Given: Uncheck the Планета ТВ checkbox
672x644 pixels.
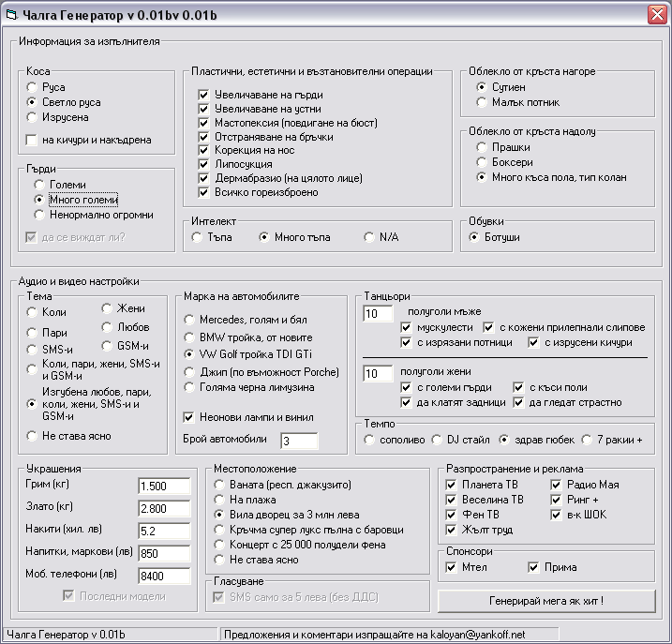Looking at the screenshot, I should tap(451, 485).
